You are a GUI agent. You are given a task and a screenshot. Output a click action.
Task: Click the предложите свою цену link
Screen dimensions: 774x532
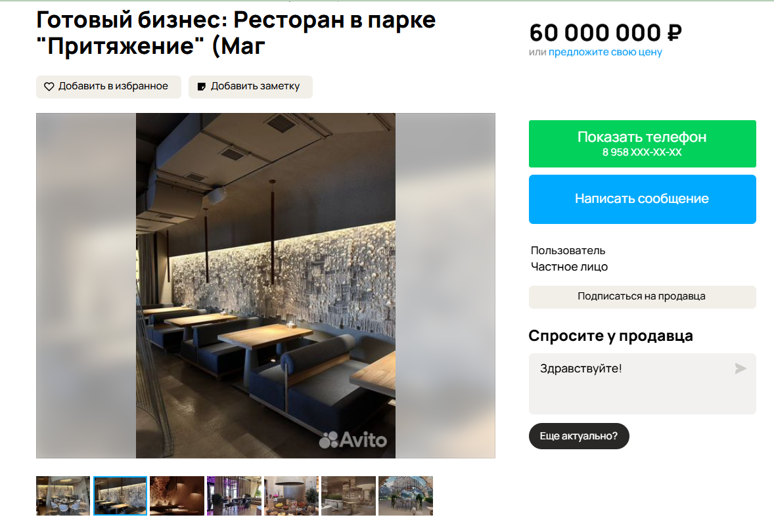(605, 53)
